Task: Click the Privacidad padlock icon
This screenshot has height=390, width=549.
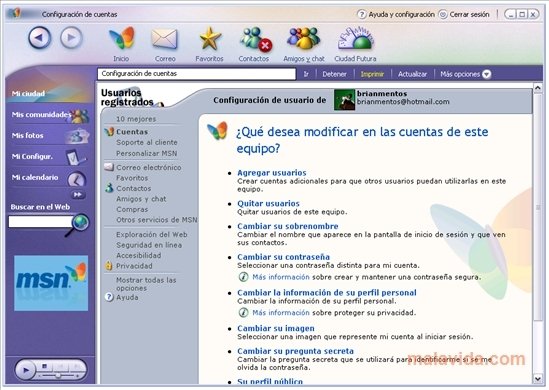Action: 109,266
